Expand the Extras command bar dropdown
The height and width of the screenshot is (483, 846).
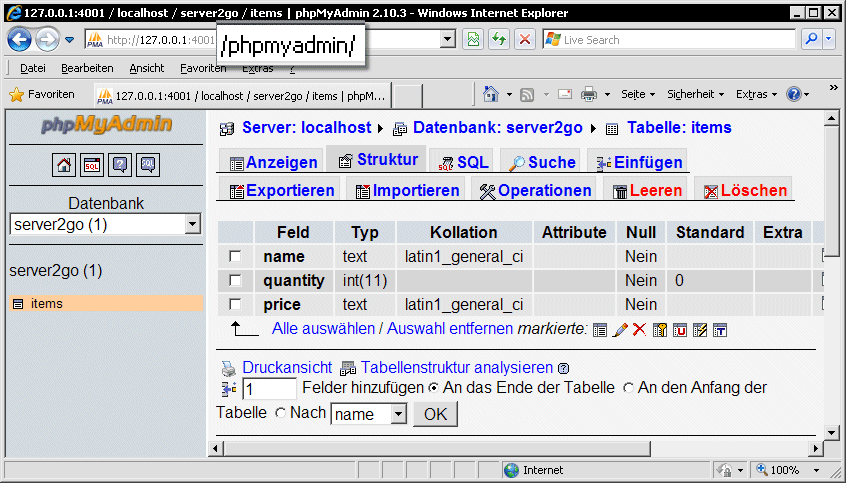click(x=756, y=94)
